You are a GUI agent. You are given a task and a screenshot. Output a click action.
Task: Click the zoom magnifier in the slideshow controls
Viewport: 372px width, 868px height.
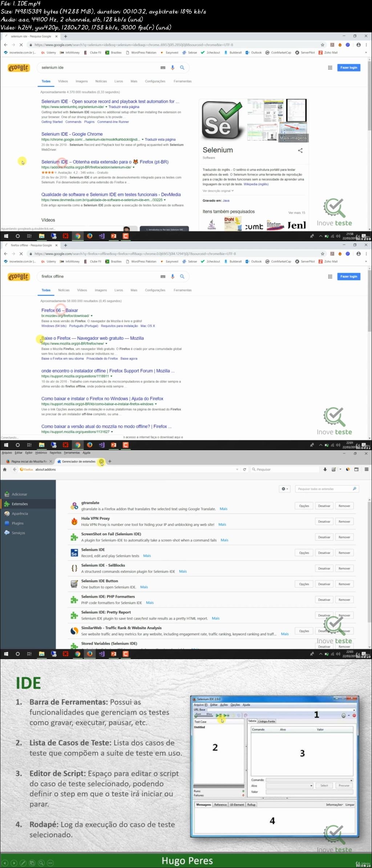(x=41, y=863)
